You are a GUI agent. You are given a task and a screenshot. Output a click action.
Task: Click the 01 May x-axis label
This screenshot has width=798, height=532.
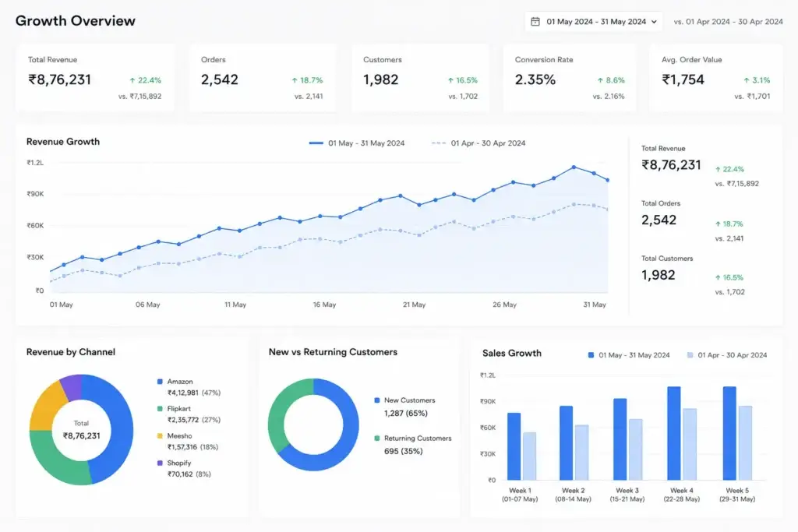click(61, 305)
